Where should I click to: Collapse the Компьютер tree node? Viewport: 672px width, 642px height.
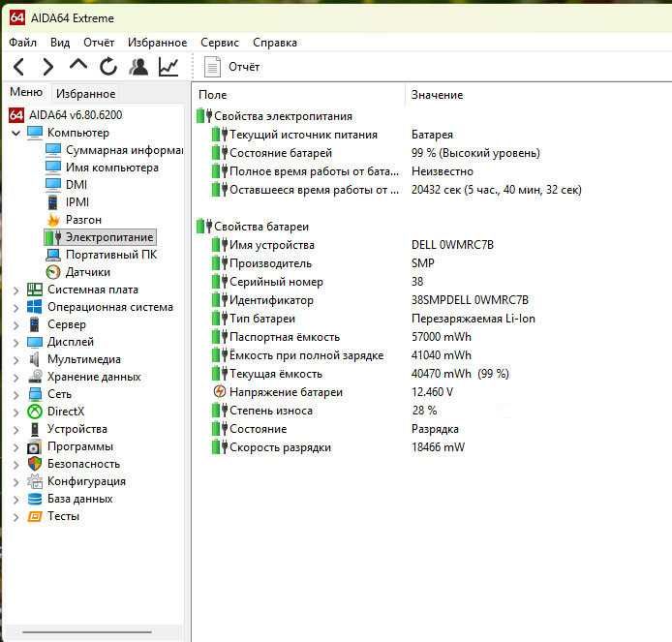(x=15, y=133)
